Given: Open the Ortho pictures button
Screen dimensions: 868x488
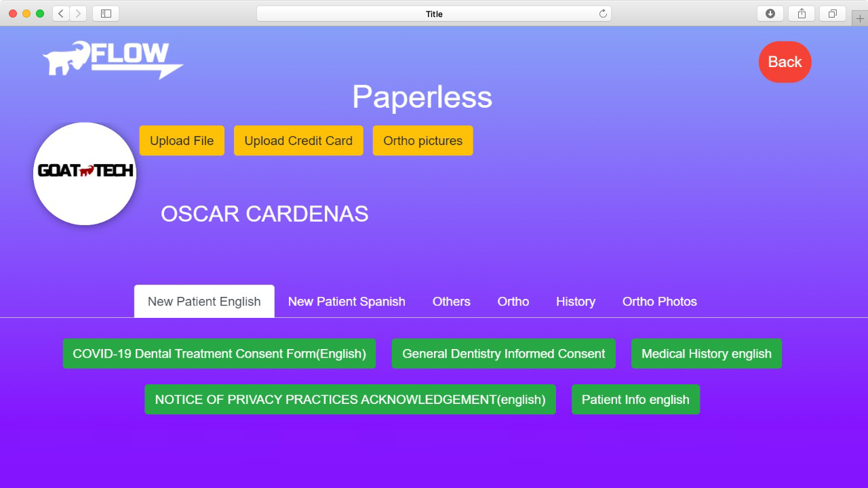Looking at the screenshot, I should point(422,141).
